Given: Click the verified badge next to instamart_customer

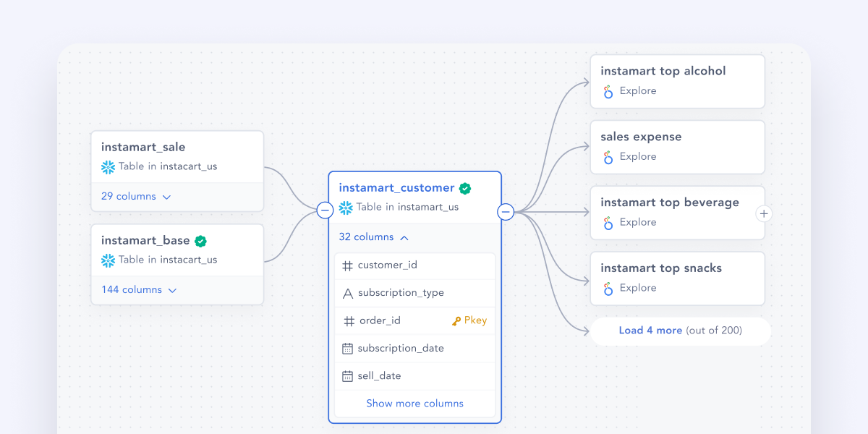Looking at the screenshot, I should [x=465, y=188].
